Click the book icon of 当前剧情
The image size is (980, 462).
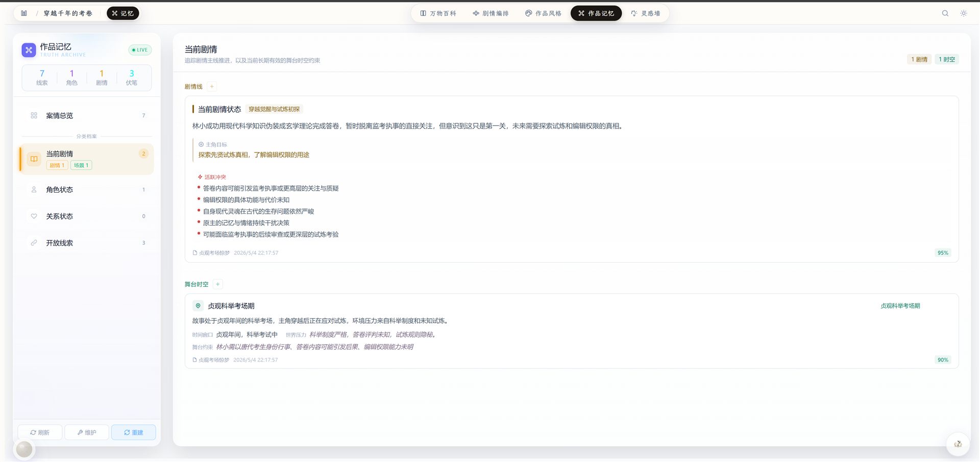[x=34, y=159]
